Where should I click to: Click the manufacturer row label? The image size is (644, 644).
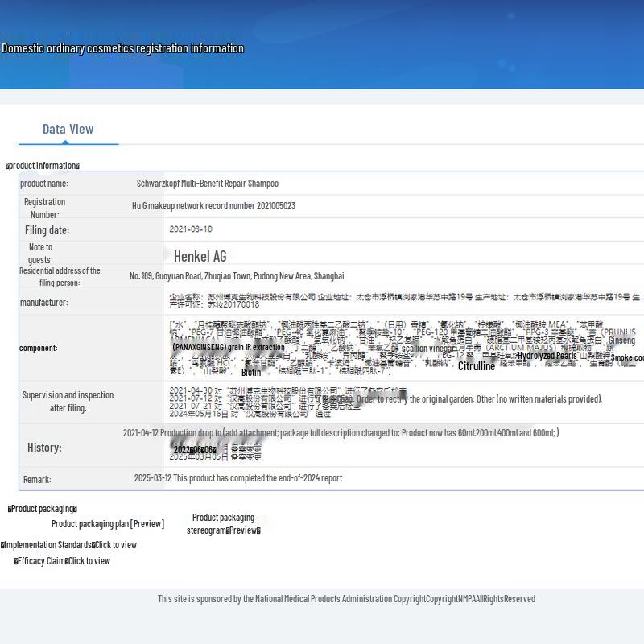click(43, 303)
